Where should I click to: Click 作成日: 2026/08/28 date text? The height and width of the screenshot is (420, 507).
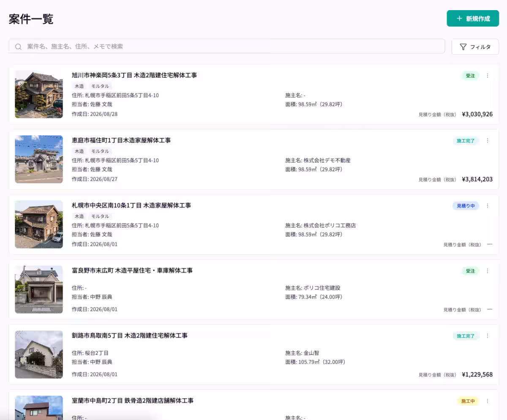(x=95, y=114)
